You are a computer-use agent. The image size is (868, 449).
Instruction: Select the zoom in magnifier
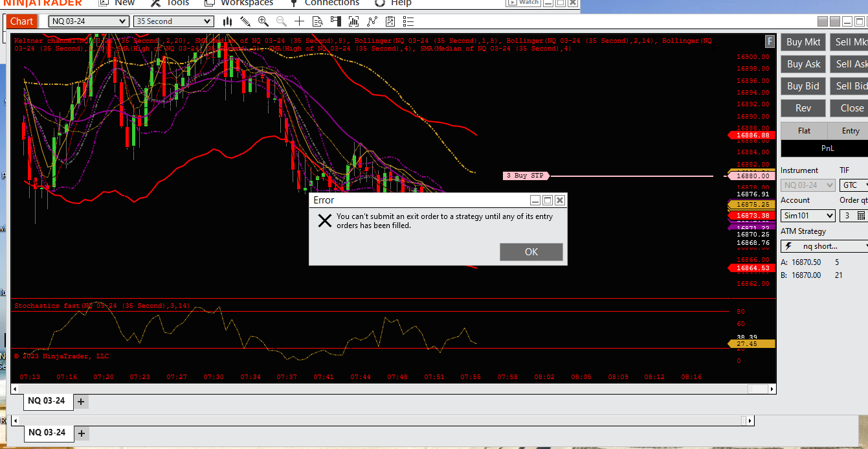pyautogui.click(x=263, y=21)
